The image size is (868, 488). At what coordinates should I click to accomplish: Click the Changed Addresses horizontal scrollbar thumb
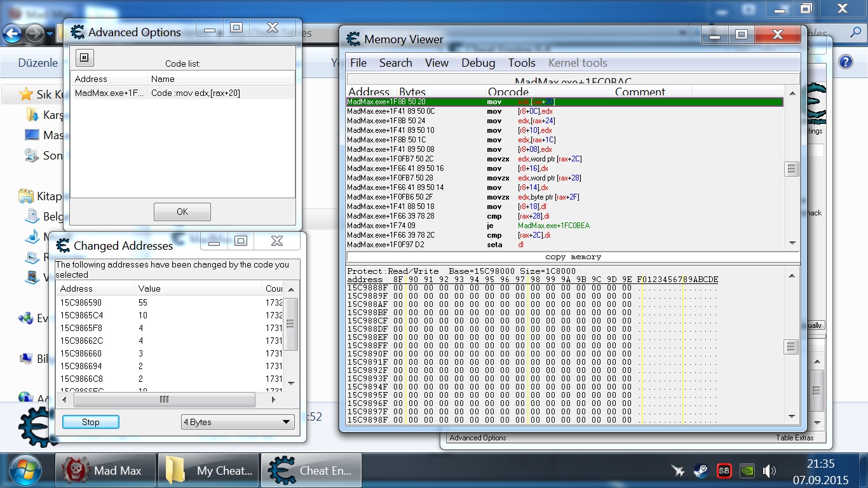[165, 400]
